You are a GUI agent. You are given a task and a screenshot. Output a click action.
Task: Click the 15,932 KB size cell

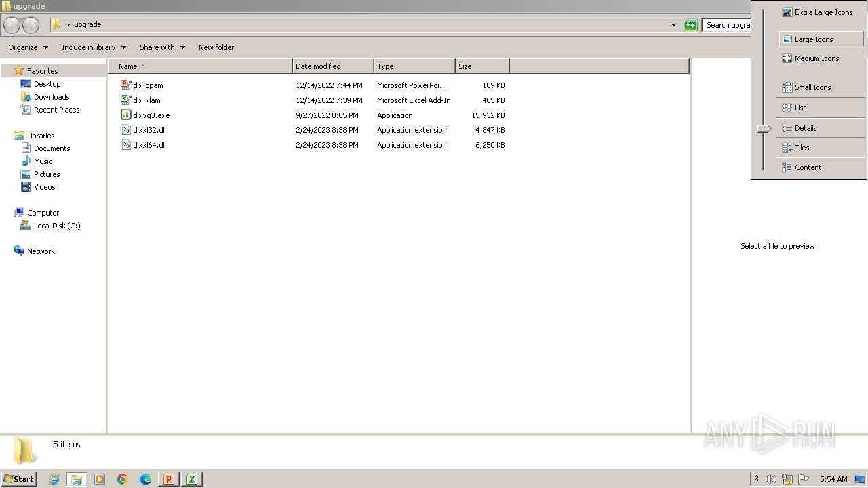click(488, 115)
